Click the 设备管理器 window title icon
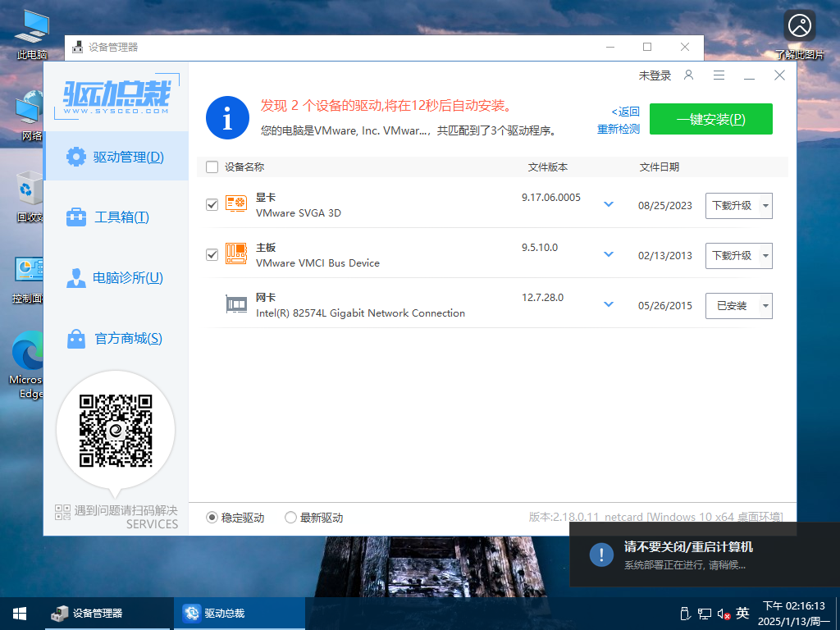 point(78,47)
